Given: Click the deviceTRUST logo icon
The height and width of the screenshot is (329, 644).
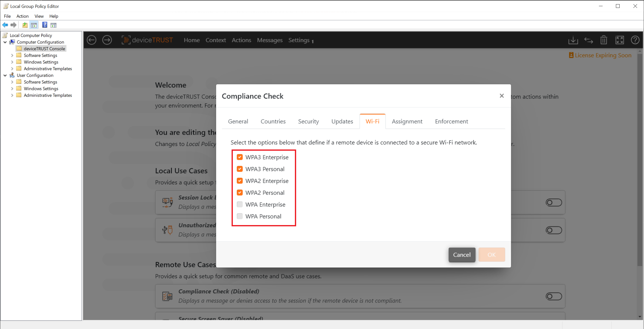Looking at the screenshot, I should click(x=126, y=40).
